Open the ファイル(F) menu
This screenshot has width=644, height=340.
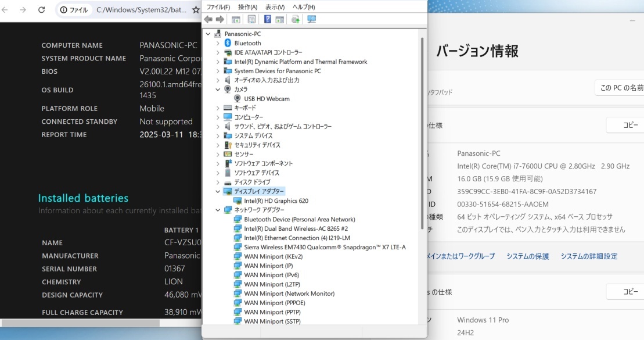point(218,7)
